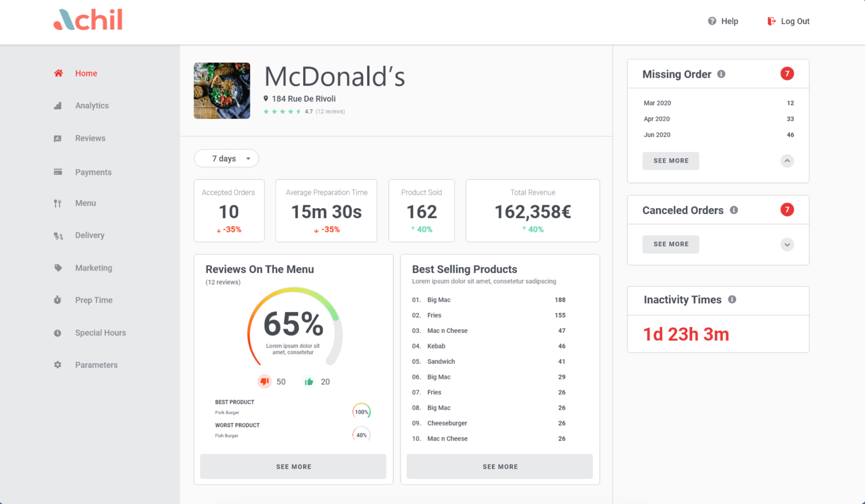Collapse the Missing Order panel chevron
This screenshot has width=865, height=504.
pyautogui.click(x=787, y=161)
